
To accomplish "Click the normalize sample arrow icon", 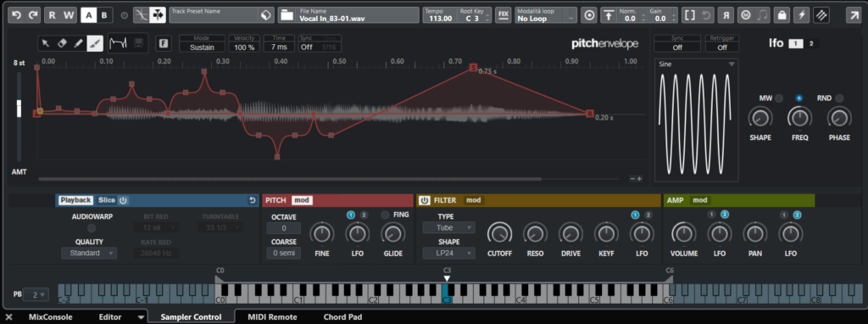I will (609, 15).
